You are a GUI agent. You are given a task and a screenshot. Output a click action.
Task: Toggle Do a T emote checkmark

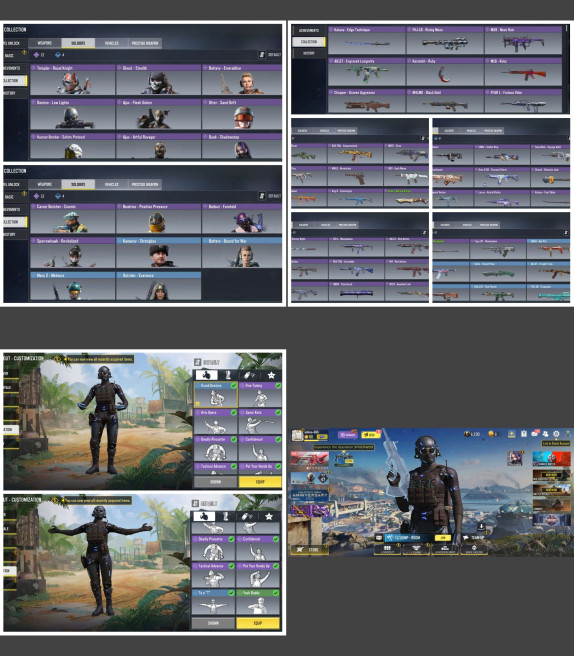tap(231, 593)
